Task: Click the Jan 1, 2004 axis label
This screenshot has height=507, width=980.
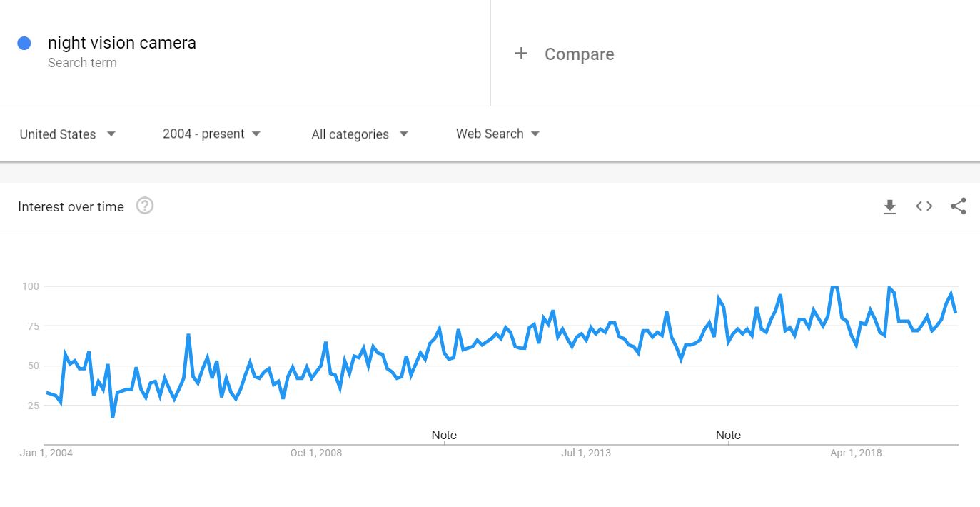Action: click(46, 453)
